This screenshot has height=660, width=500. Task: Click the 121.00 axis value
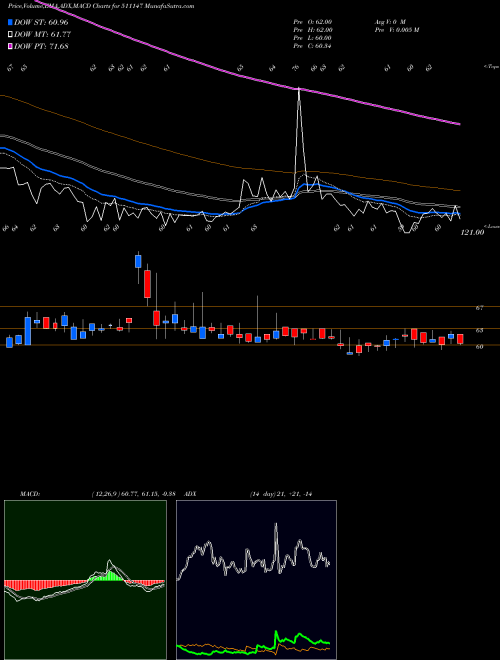click(x=472, y=232)
